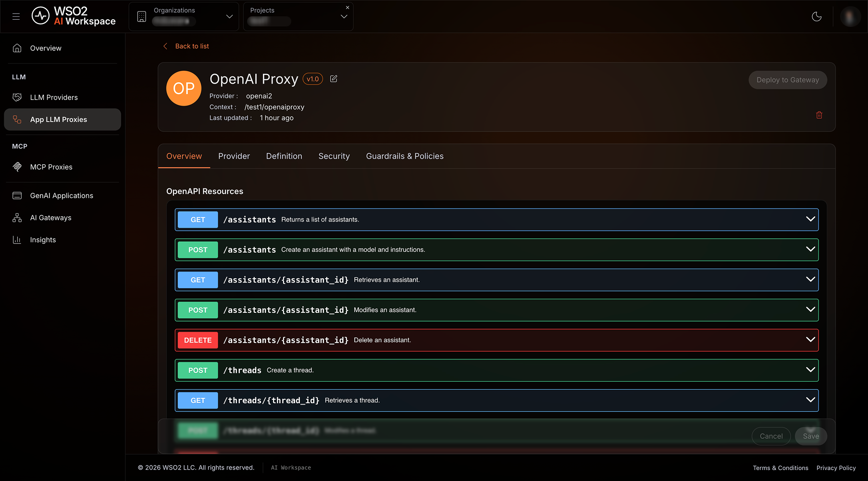The height and width of the screenshot is (481, 868).
Task: Expand POST /threads resource row
Action: tap(496, 370)
